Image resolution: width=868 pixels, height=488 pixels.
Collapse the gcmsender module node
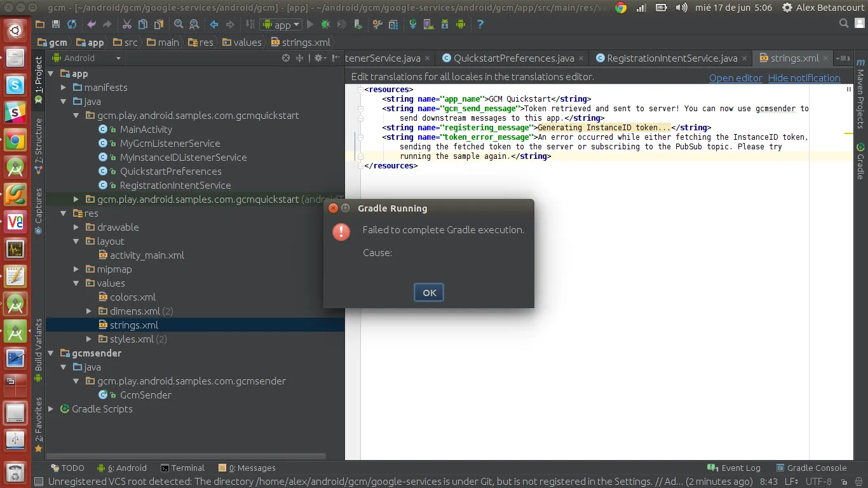[51, 353]
